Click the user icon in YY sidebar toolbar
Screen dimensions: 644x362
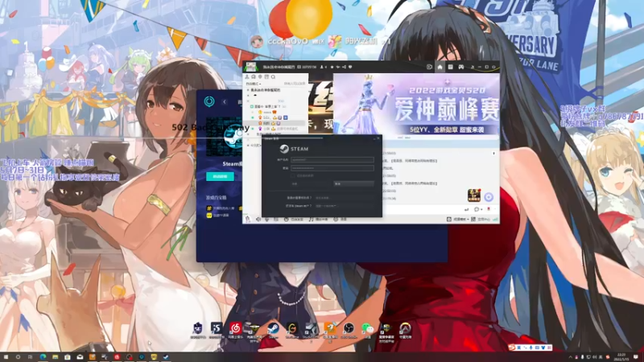tap(247, 77)
